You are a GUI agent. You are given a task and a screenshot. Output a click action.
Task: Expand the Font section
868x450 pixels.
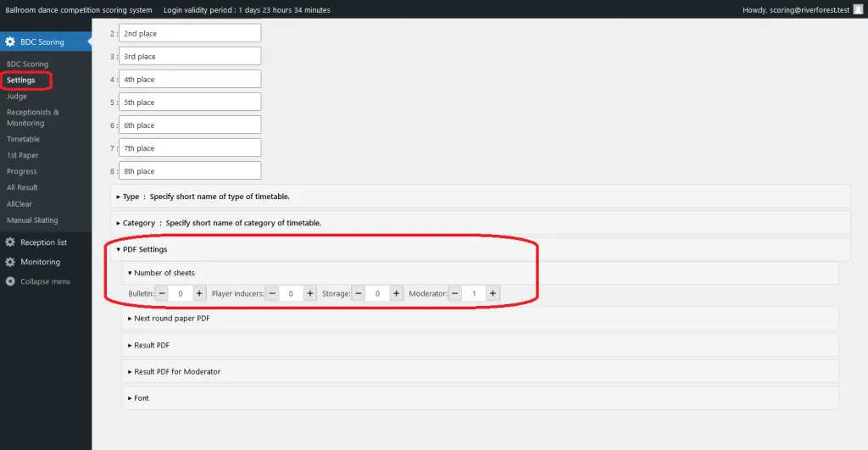[x=138, y=397]
